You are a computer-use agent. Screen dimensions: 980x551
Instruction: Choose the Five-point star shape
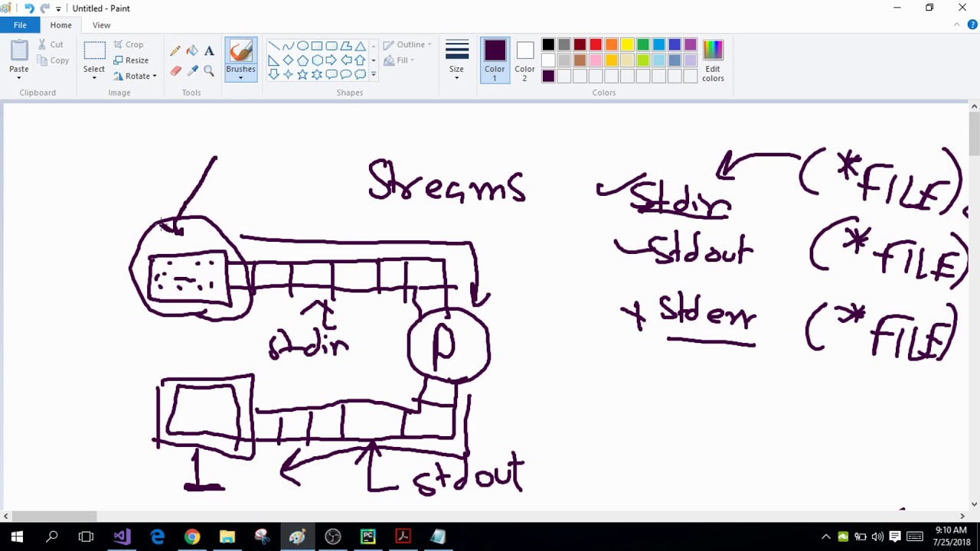[302, 74]
